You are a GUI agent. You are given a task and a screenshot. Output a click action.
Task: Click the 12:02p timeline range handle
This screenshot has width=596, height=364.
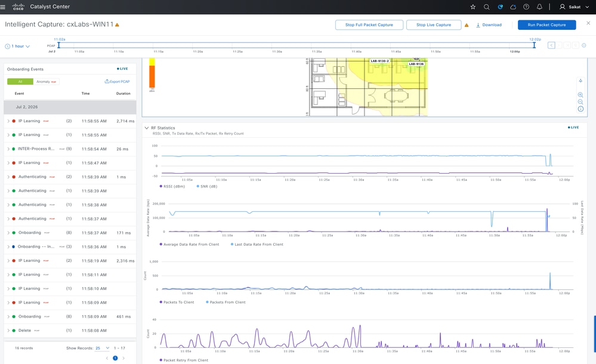click(534, 45)
